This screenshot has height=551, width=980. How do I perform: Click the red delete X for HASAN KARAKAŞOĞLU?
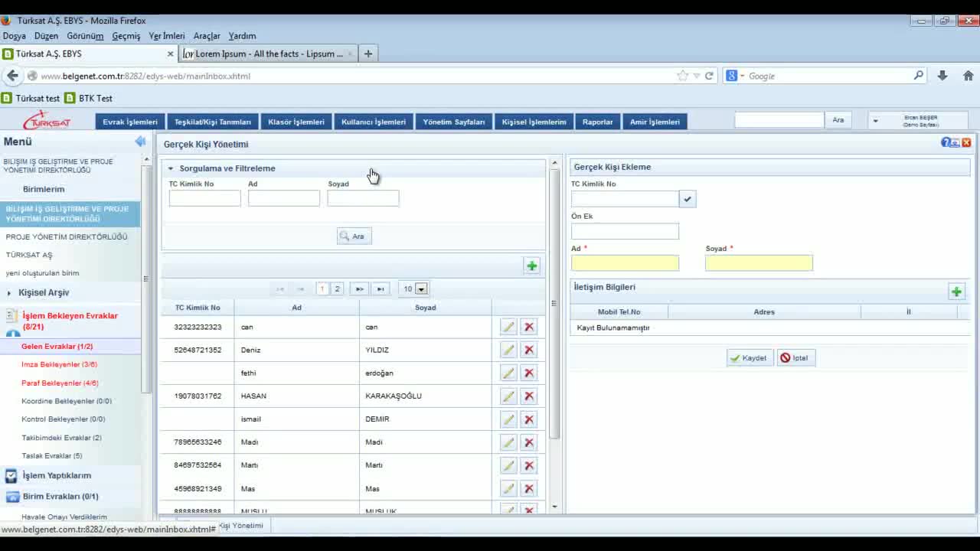click(x=528, y=396)
